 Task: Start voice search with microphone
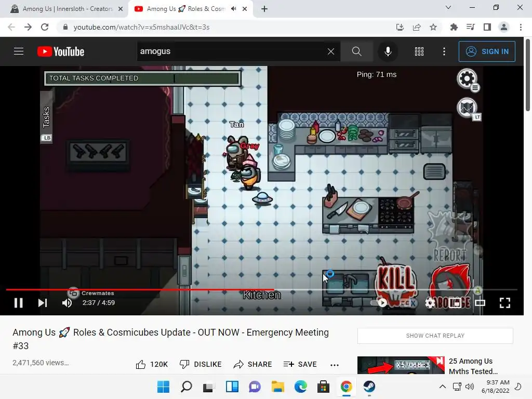tap(388, 51)
